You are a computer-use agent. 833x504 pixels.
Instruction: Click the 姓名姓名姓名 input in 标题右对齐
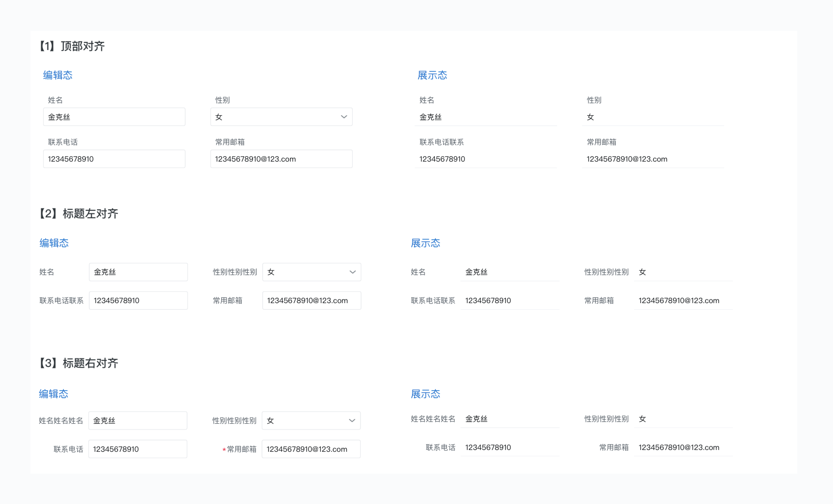click(138, 420)
